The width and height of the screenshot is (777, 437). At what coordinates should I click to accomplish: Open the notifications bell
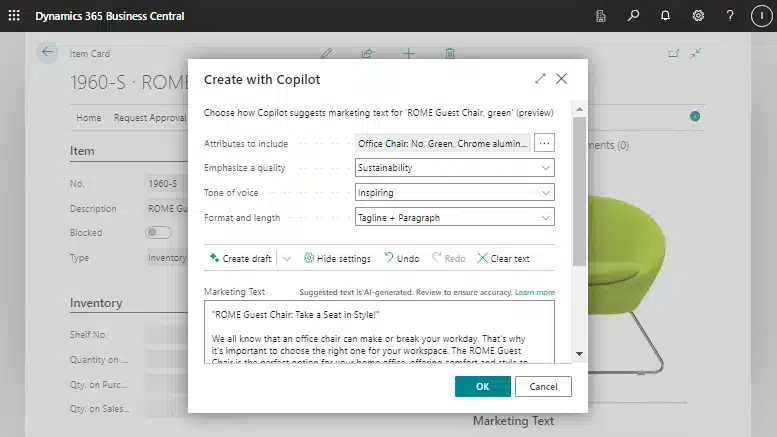(x=665, y=16)
